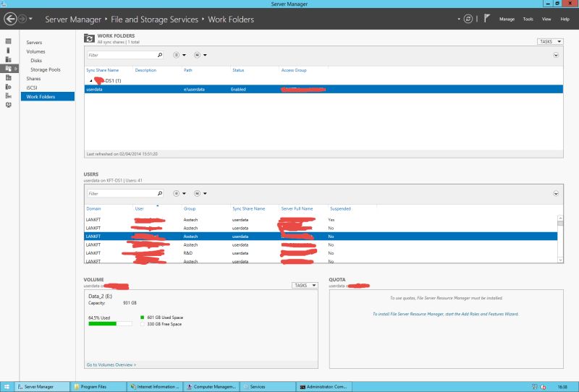Select Work Folders in navigation pane

pyautogui.click(x=48, y=97)
